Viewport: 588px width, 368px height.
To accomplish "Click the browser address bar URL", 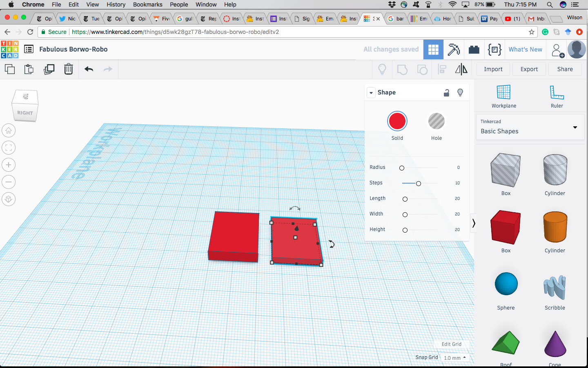I will pyautogui.click(x=176, y=32).
